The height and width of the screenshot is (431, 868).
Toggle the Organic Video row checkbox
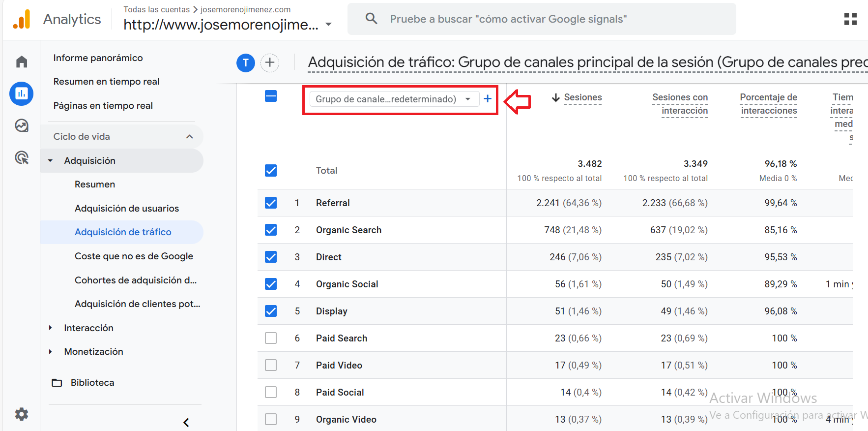click(x=271, y=419)
